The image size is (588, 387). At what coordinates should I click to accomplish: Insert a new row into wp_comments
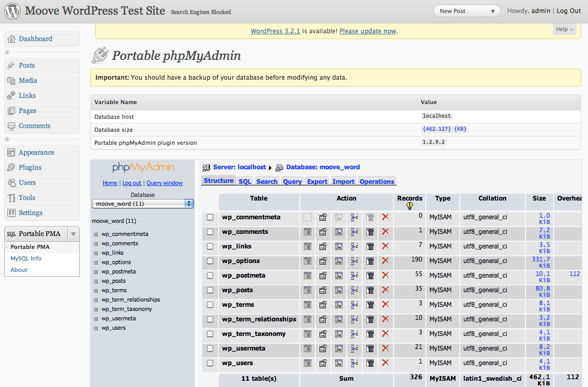coord(354,232)
